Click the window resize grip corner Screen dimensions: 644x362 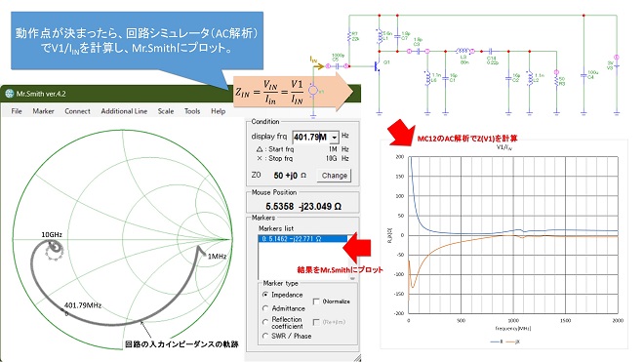tap(357, 358)
